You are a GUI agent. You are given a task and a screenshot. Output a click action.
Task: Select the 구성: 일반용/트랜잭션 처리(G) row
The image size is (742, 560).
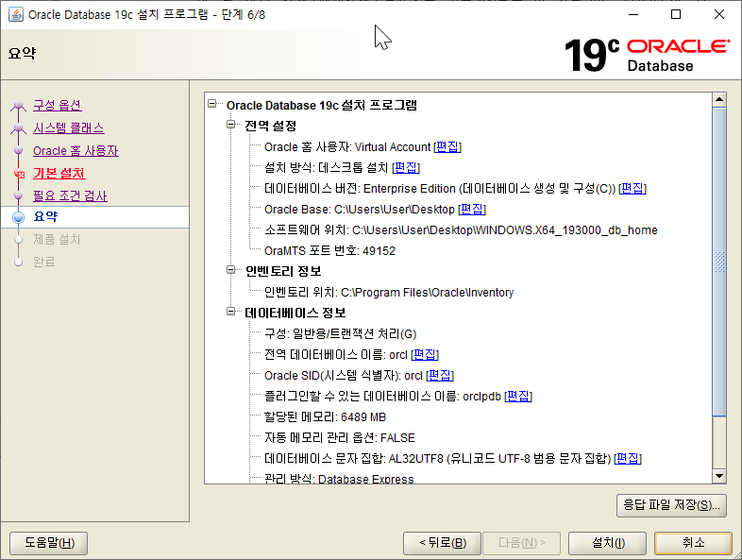340,333
